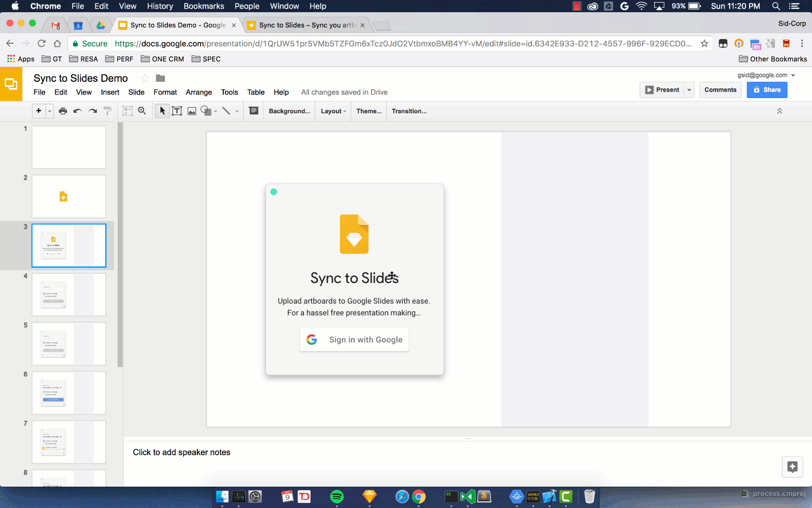The width and height of the screenshot is (812, 508).
Task: Open the Insert menu
Action: pyautogui.click(x=110, y=92)
